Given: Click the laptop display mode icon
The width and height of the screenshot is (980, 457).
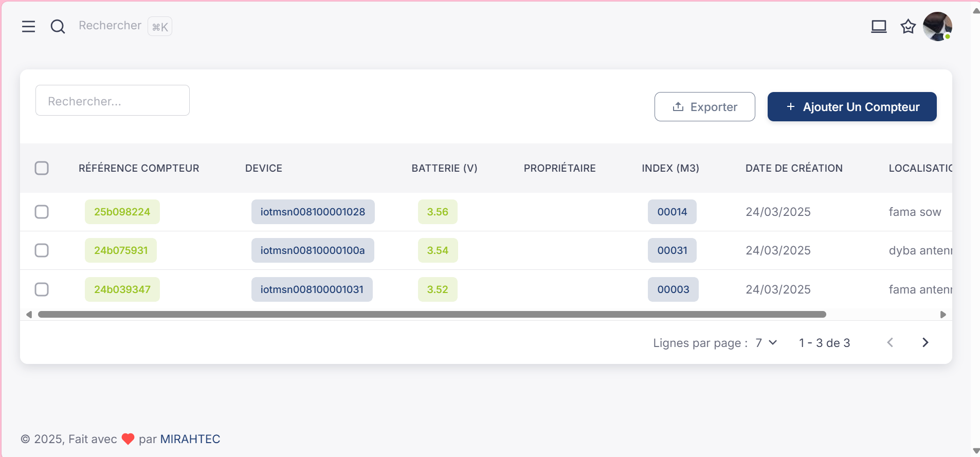Looking at the screenshot, I should (x=879, y=26).
